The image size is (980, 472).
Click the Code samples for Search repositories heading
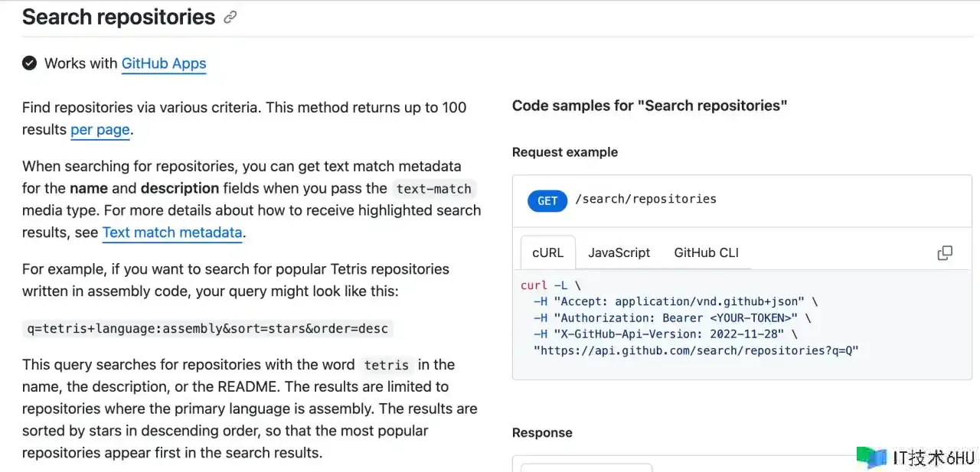coord(649,106)
